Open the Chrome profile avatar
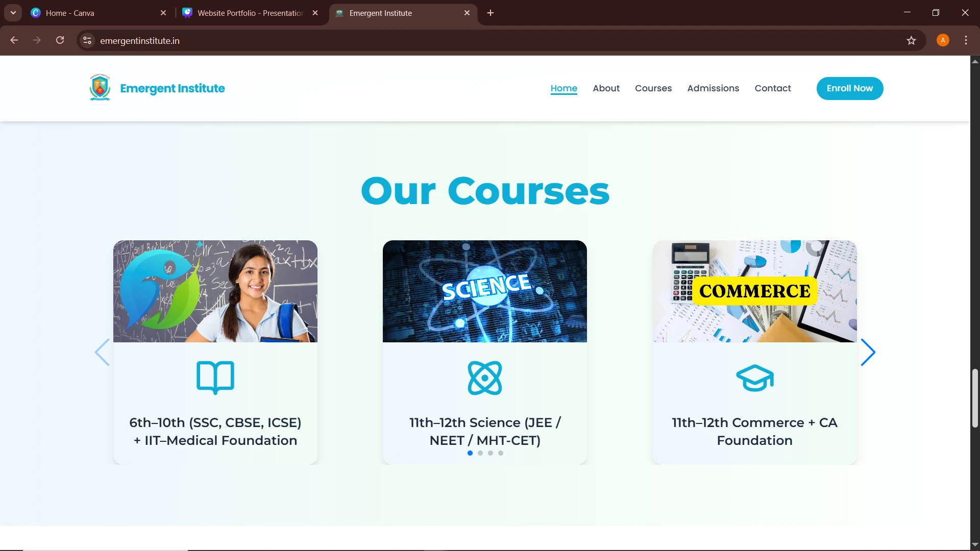Image resolution: width=980 pixels, height=551 pixels. point(943,40)
